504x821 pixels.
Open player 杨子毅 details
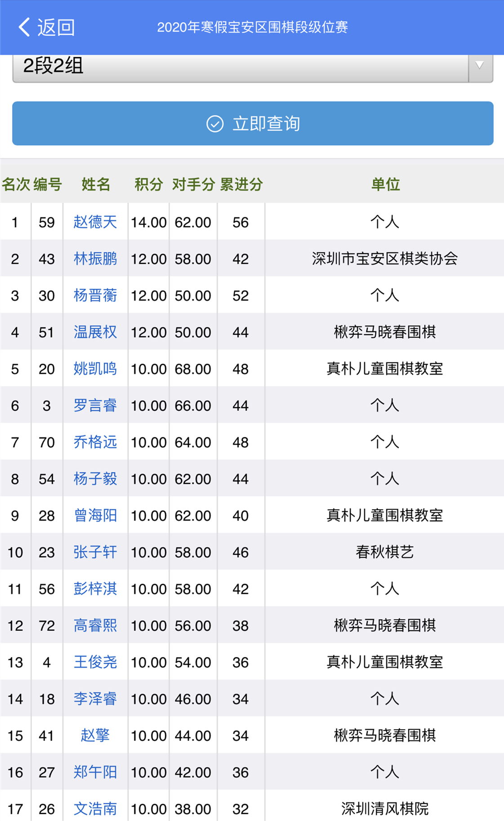(x=95, y=479)
